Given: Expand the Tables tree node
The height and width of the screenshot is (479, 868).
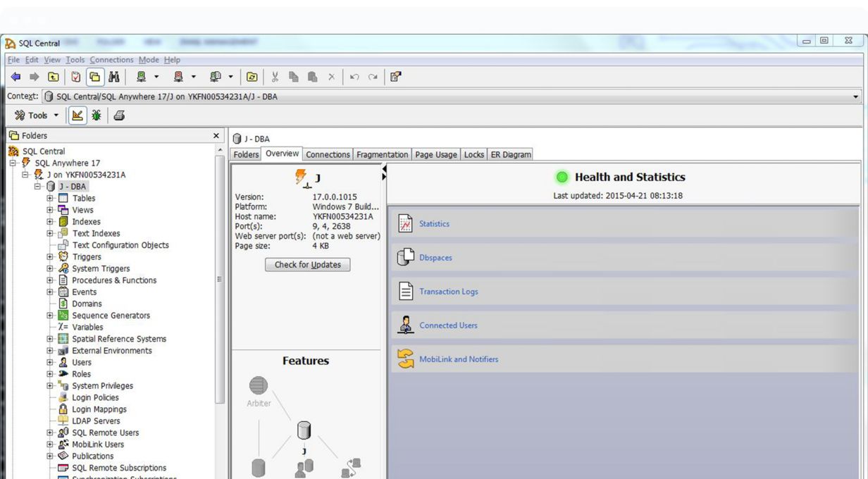Looking at the screenshot, I should pos(50,199).
